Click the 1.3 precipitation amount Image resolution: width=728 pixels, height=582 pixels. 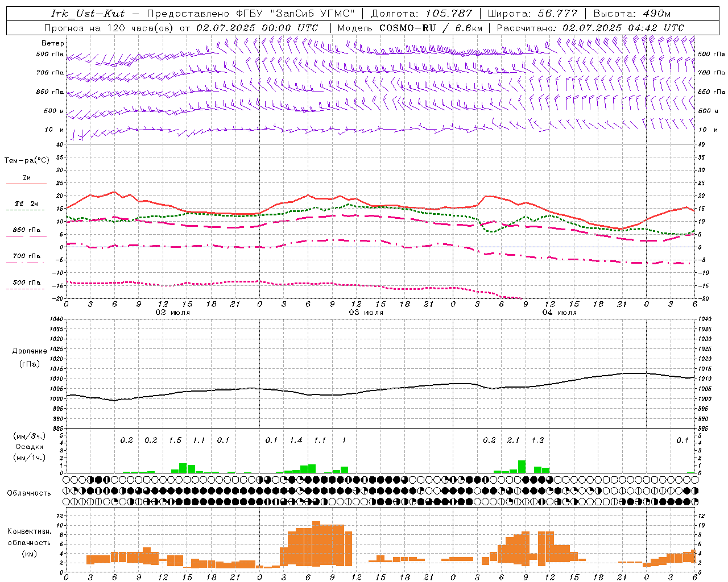(x=537, y=440)
